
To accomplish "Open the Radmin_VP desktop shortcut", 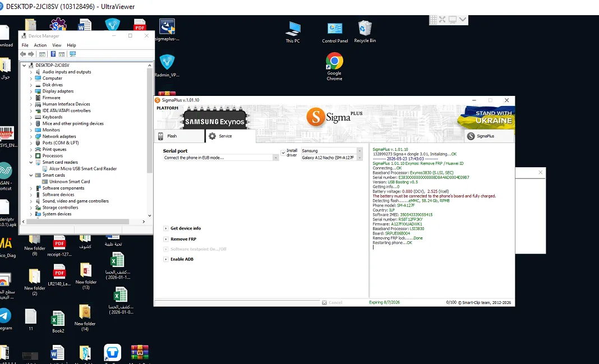I will pos(167,66).
